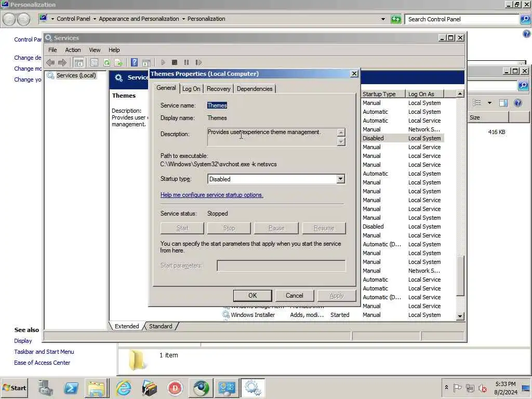
Task: Launch PowerShell from the taskbar
Action: (71, 388)
